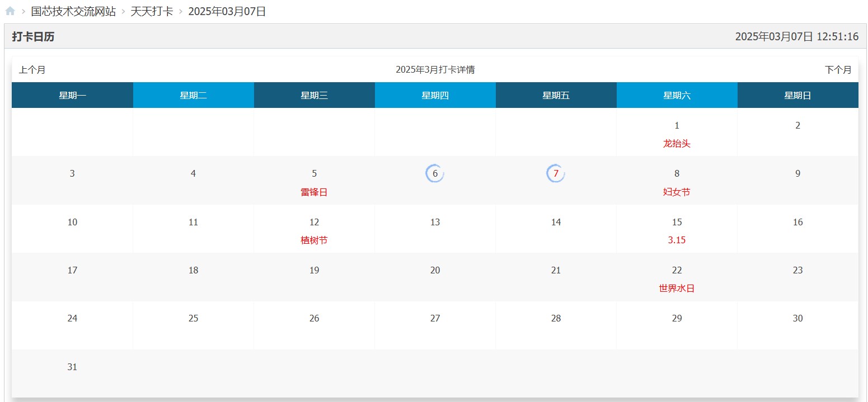The width and height of the screenshot is (868, 402).
Task: Select 星期三 column header
Action: tap(314, 95)
